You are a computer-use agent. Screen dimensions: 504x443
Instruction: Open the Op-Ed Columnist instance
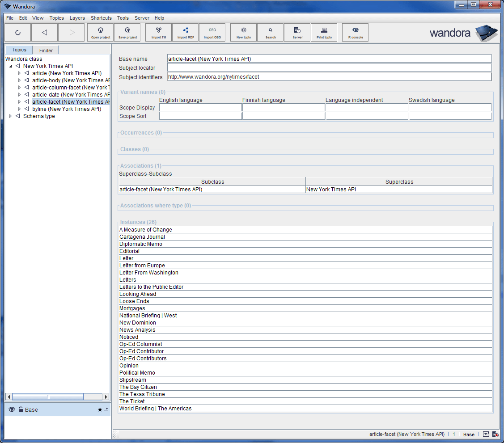point(141,344)
